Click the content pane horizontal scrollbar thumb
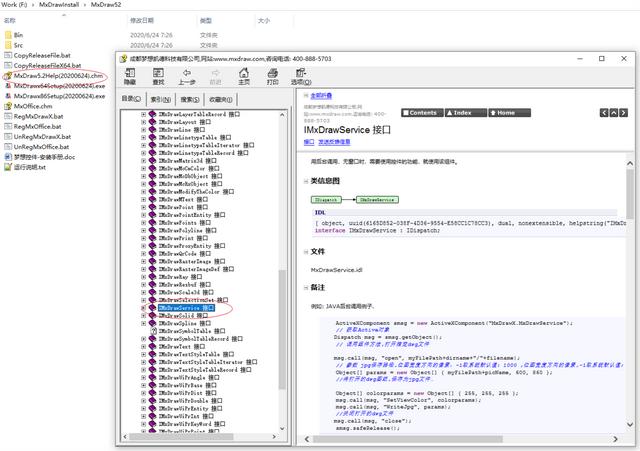Screen dimensions: 640x451 click(x=408, y=439)
